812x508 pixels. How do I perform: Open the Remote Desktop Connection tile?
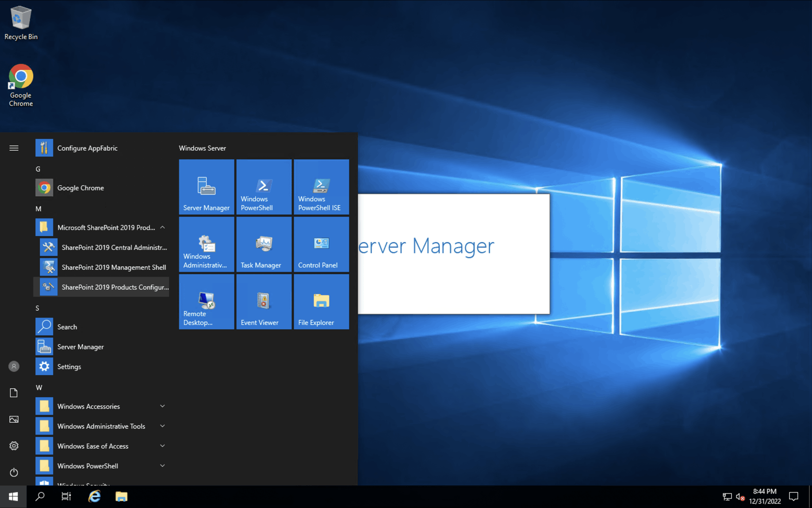click(207, 302)
